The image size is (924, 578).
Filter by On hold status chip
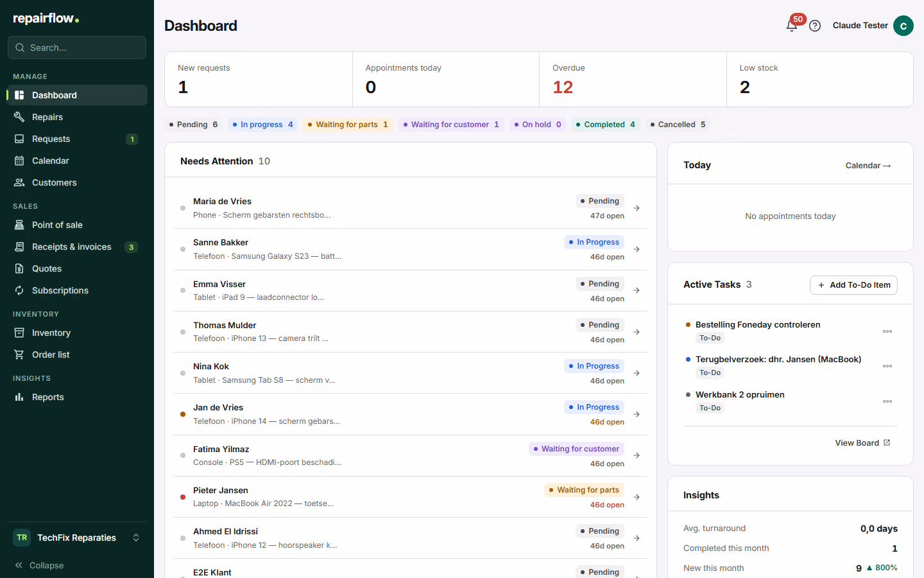538,125
